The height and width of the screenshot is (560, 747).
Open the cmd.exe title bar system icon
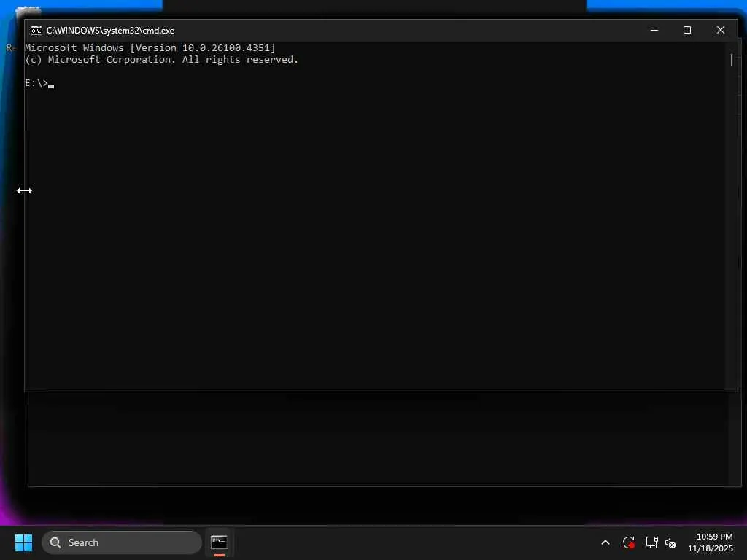click(36, 31)
